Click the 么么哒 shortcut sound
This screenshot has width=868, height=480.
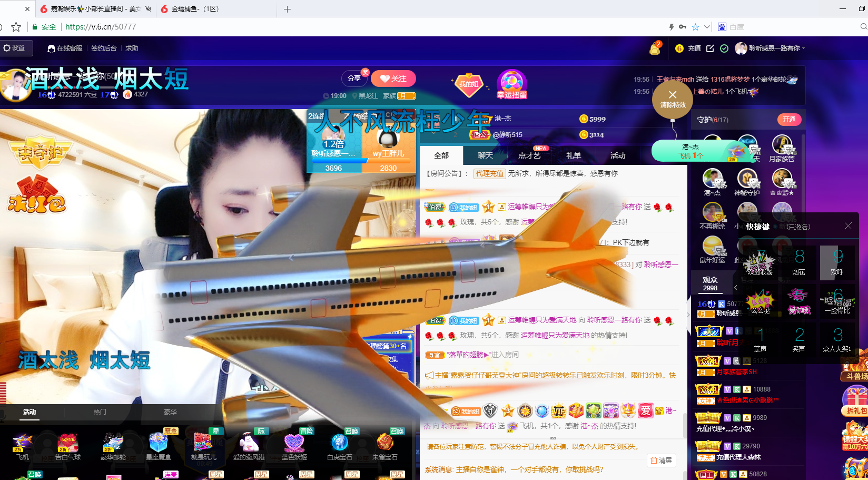[760, 301]
